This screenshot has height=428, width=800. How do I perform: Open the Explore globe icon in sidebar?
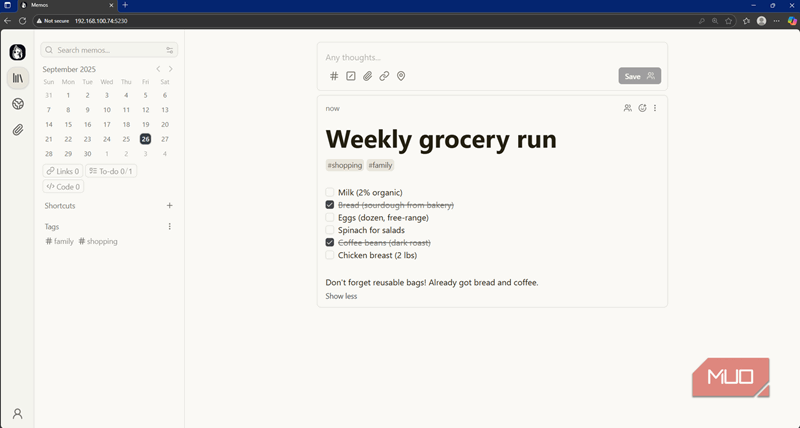pos(18,104)
